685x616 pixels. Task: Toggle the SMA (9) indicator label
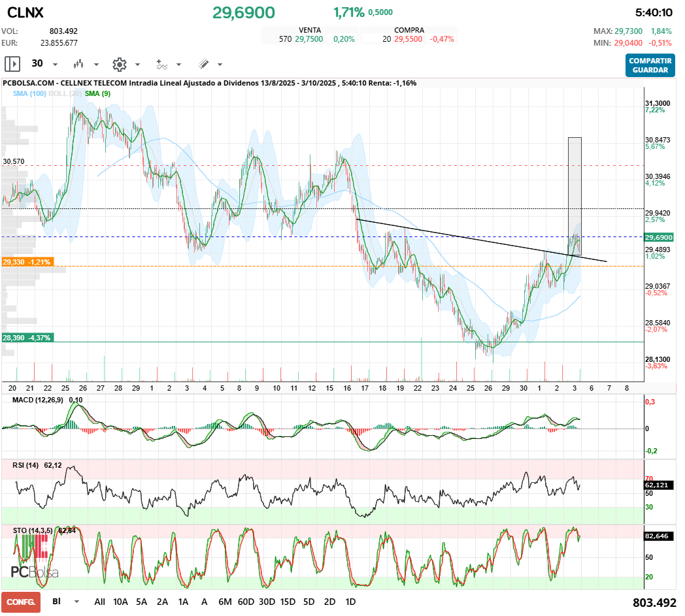coord(97,94)
